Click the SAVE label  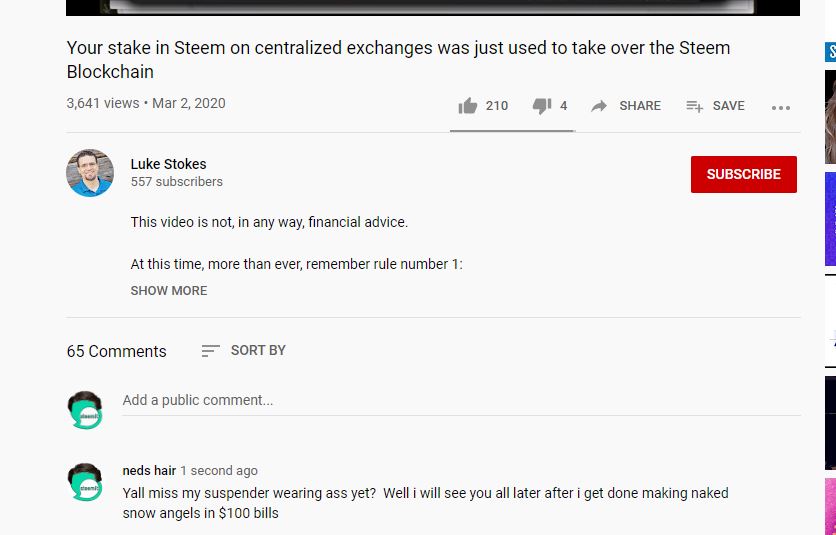(728, 106)
